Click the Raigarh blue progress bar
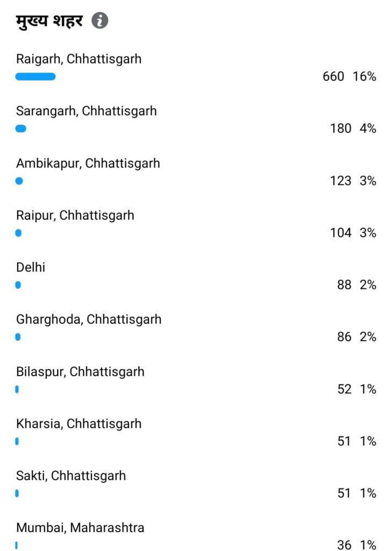The height and width of the screenshot is (551, 392). tap(35, 76)
